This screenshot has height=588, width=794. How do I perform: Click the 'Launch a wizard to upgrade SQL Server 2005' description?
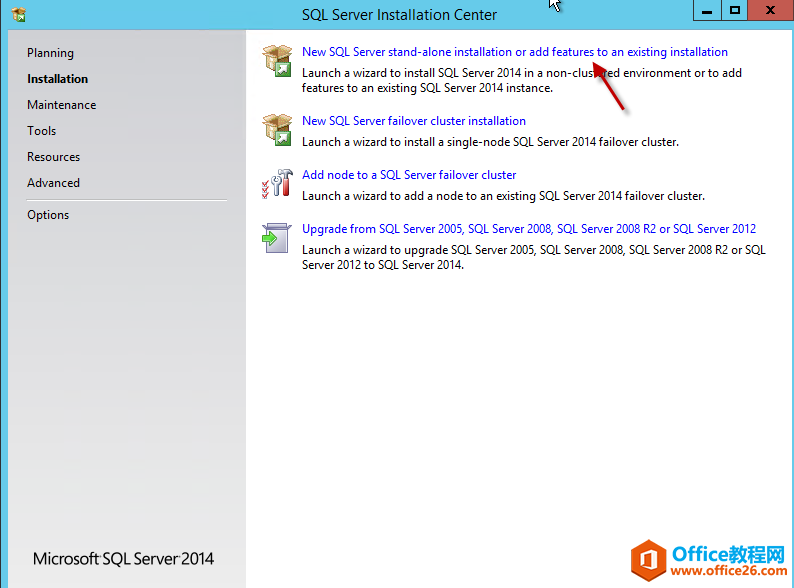534,257
